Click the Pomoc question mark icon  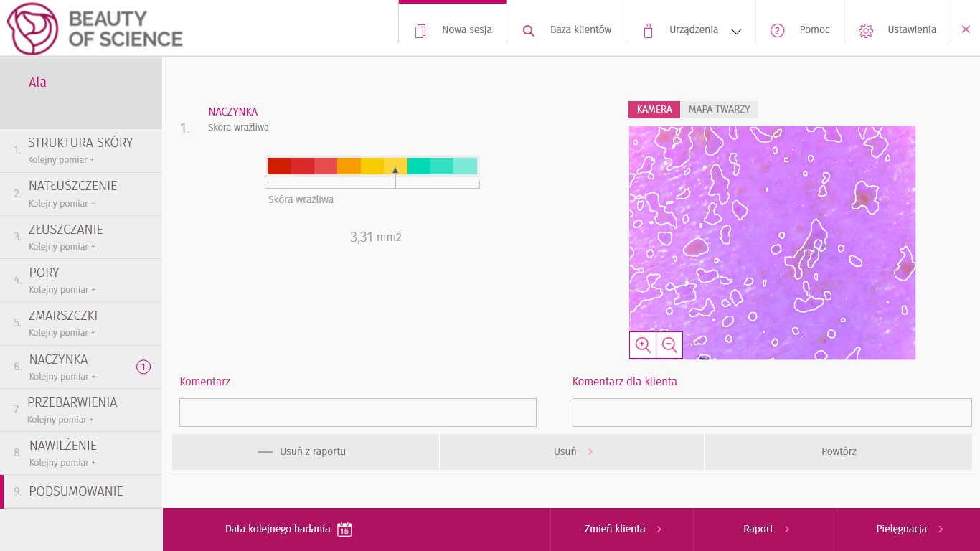777,30
